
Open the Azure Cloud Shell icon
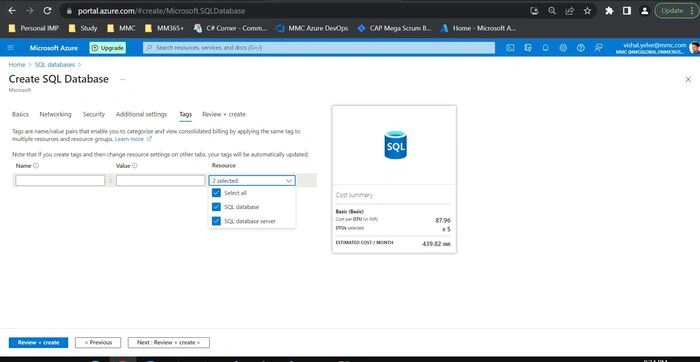(510, 48)
